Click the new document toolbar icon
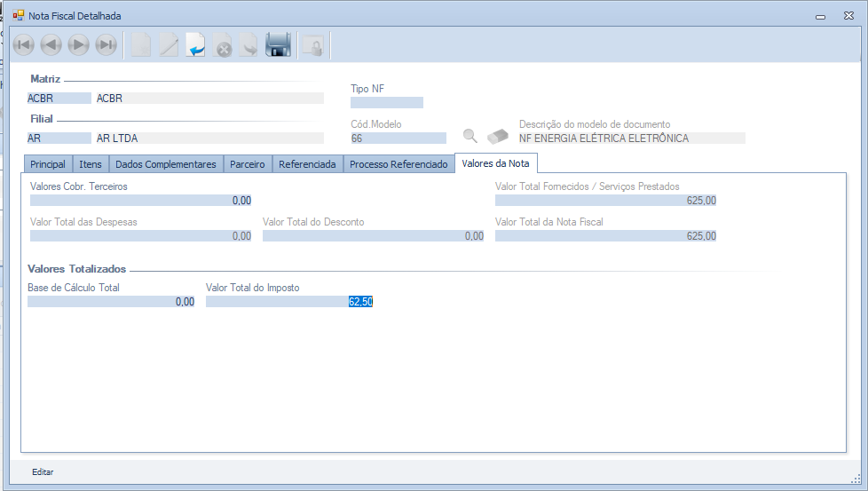 141,44
